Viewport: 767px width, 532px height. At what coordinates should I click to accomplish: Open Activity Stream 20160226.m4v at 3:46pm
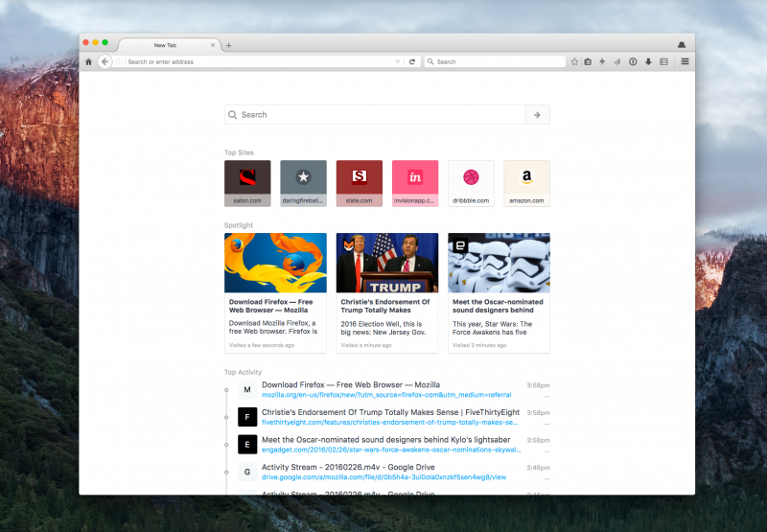pos(348,467)
